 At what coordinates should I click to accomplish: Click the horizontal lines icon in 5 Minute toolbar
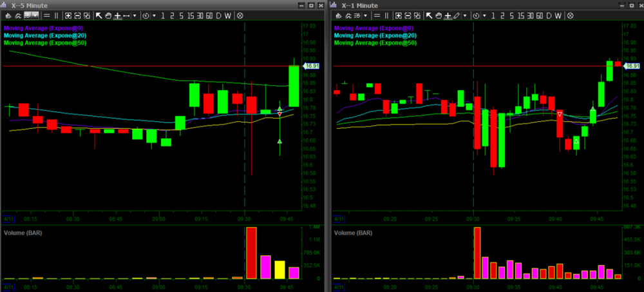(x=46, y=15)
